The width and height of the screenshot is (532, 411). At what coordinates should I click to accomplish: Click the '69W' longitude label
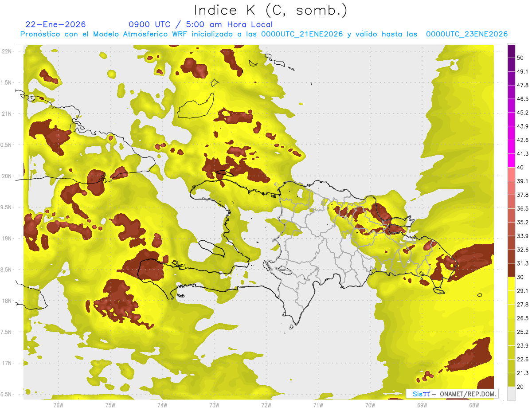(422, 405)
